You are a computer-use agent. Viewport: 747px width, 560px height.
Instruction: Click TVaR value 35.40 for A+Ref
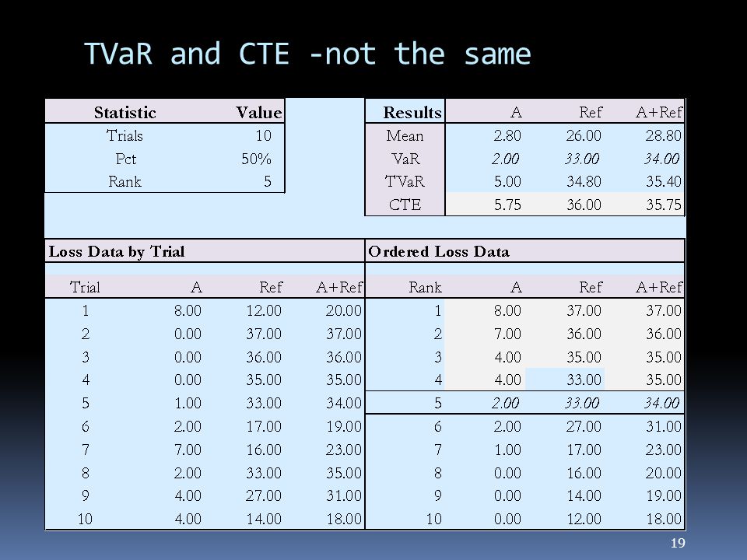[x=664, y=181]
